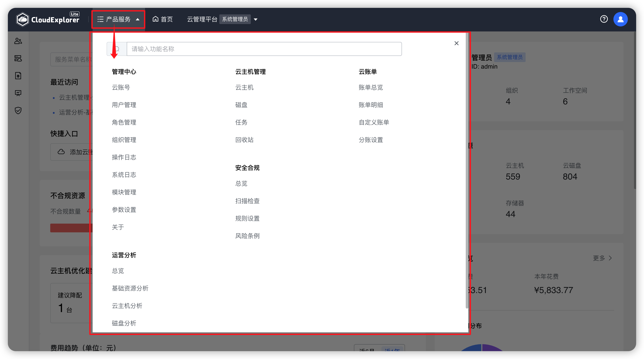This screenshot has width=644, height=359.
Task: Click the 存储器 count 44
Action: click(510, 214)
